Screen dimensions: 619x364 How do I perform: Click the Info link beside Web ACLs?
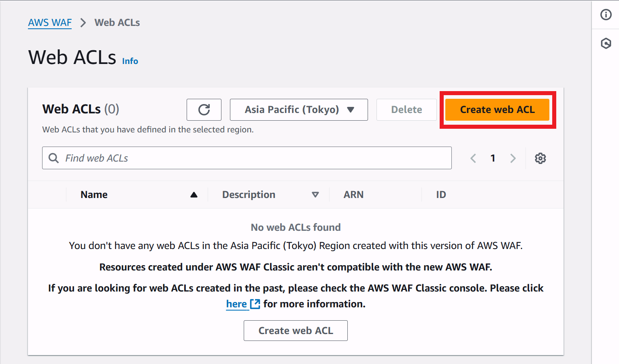(x=130, y=61)
